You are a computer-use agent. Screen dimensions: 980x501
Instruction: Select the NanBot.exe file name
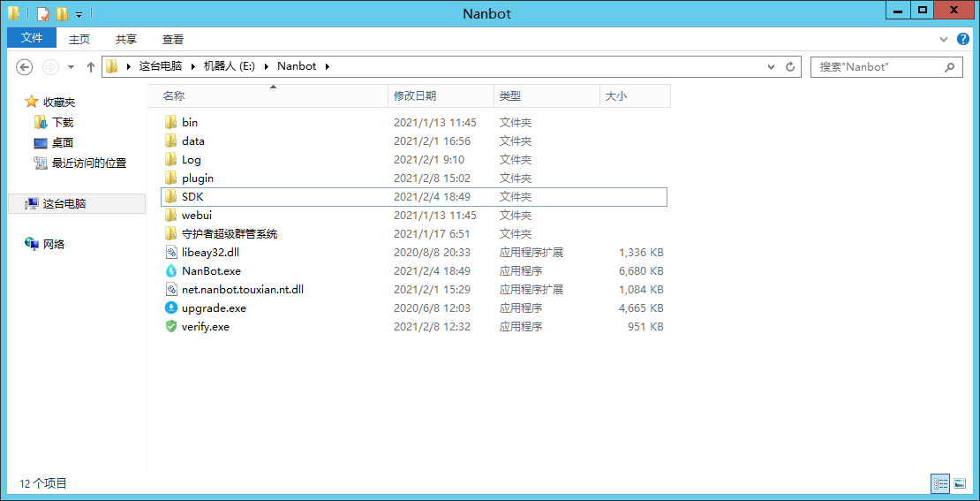click(211, 271)
